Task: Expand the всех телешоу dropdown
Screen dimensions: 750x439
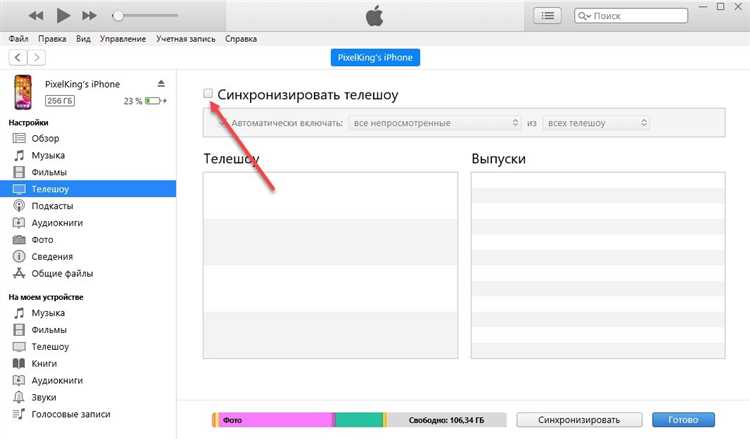Action: [x=597, y=123]
